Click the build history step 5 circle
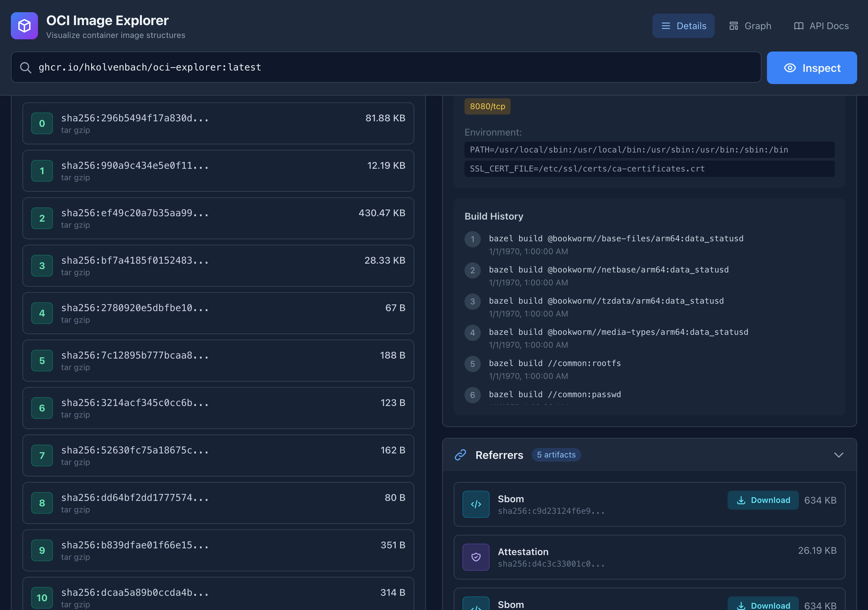 [472, 364]
